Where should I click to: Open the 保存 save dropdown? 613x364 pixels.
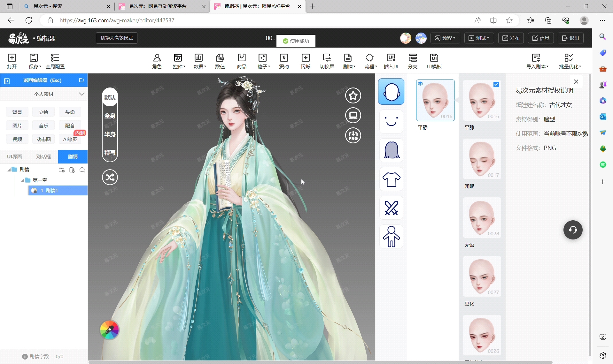(x=35, y=61)
